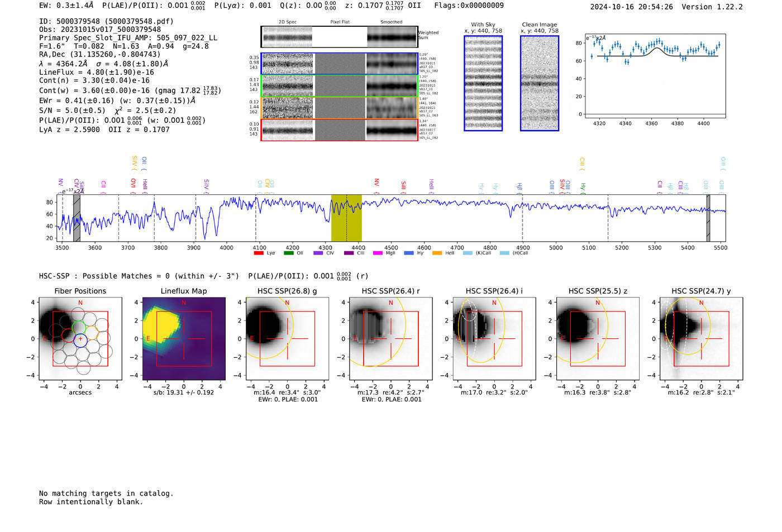Screen dimensions: 782x532
Task: Select the orange-framed 2D fiber spectrum row
Action: [x=339, y=108]
